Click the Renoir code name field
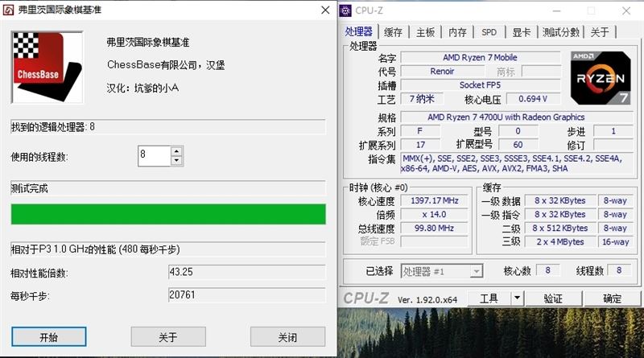This screenshot has height=358, width=644. click(442, 72)
